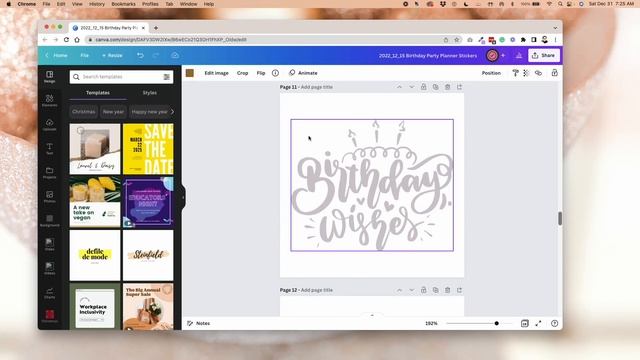Open the brown image color swatch
Viewport: 640px width, 360px height.
point(190,73)
